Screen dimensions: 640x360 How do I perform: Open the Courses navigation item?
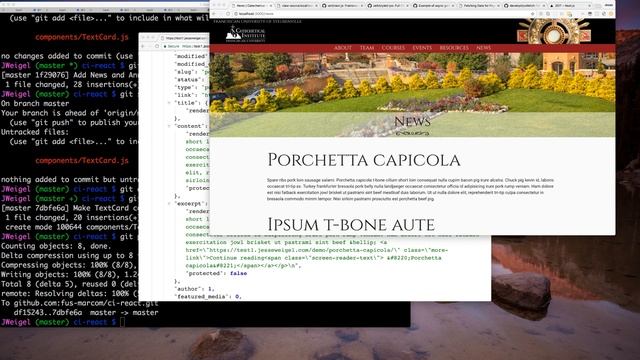pos(393,48)
